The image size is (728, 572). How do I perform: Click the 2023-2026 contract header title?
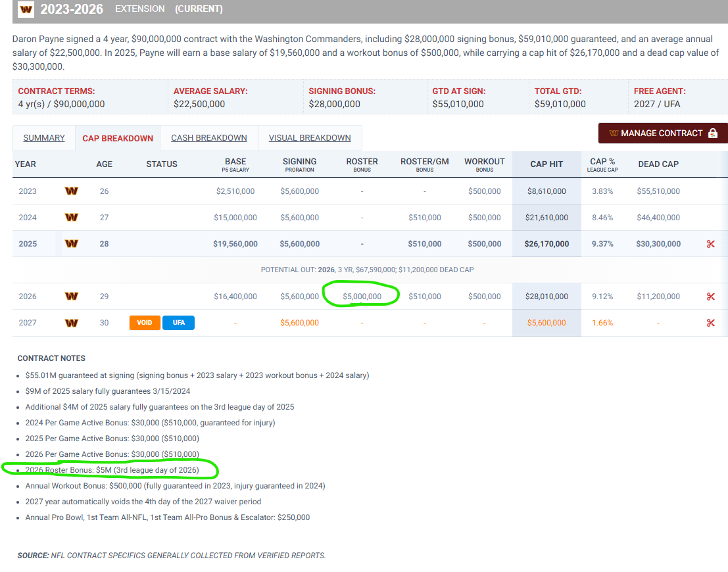click(x=72, y=9)
